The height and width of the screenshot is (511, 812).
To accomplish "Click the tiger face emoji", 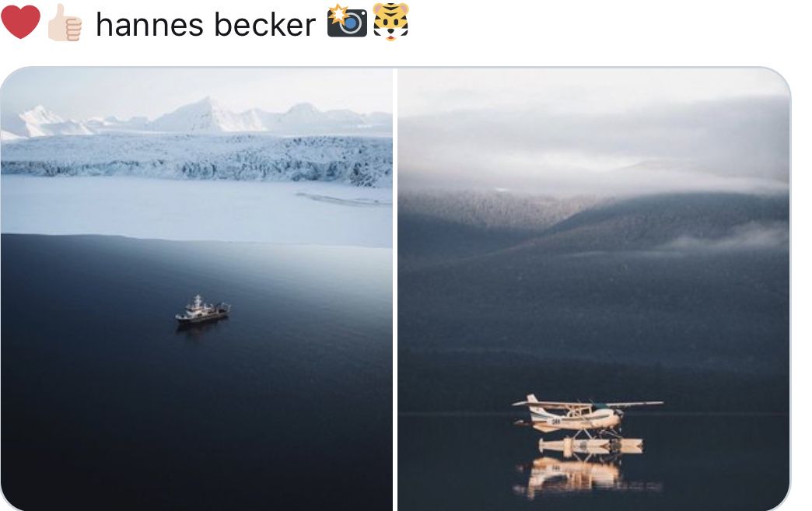I will tap(391, 21).
